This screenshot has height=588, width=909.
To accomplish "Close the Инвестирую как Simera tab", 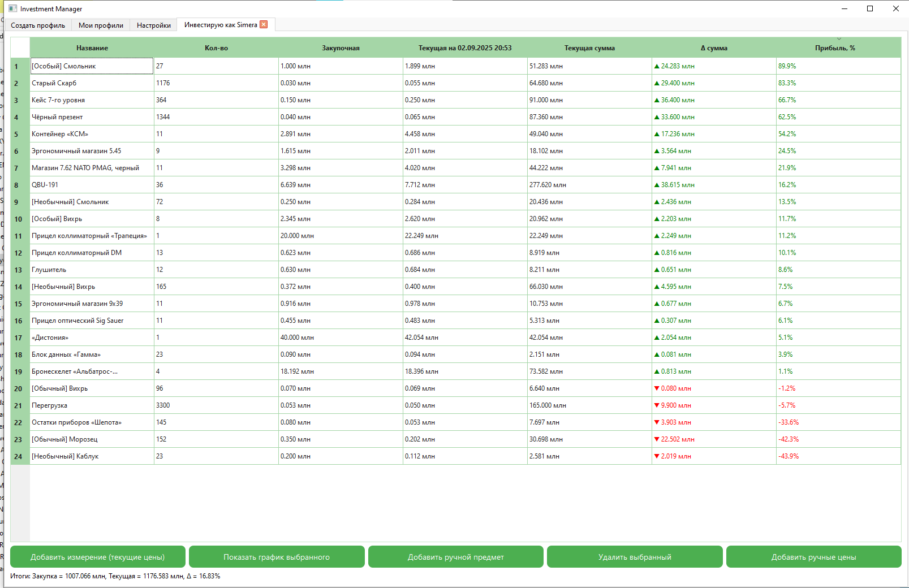I will point(264,24).
